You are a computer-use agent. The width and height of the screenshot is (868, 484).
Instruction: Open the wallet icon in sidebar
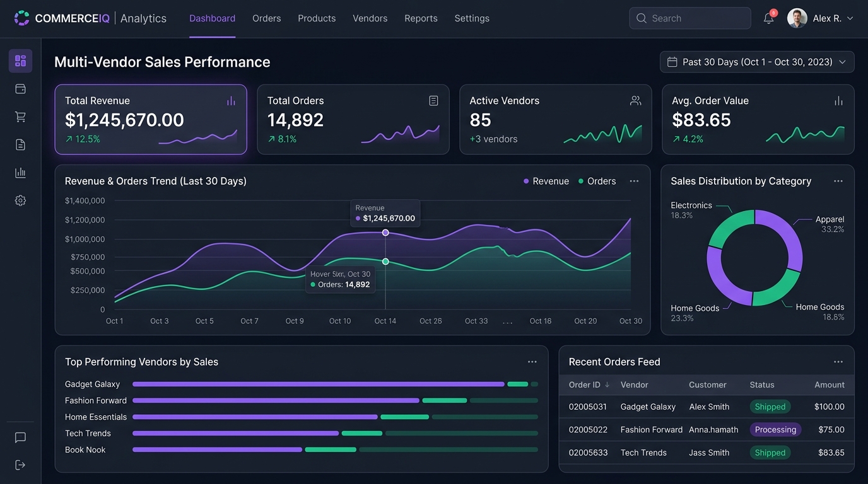tap(20, 89)
